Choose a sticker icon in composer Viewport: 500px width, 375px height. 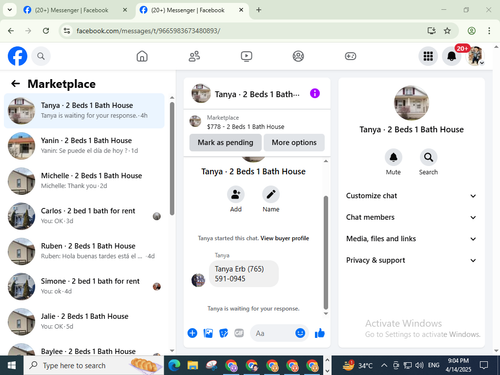224,333
